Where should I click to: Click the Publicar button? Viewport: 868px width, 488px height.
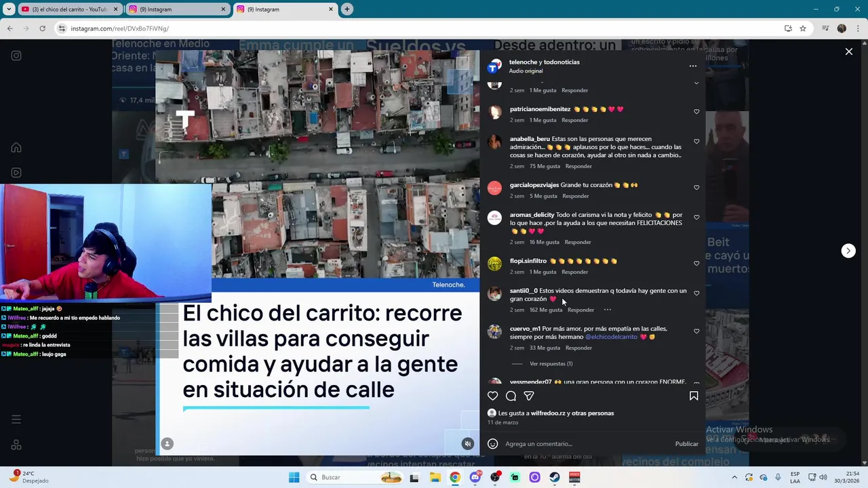pos(686,444)
